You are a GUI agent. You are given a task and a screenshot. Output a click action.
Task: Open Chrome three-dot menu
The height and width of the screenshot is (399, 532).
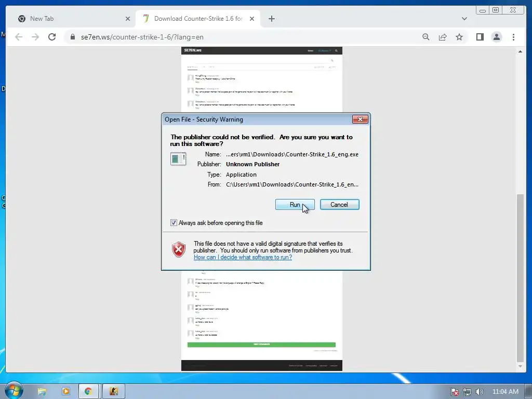click(x=513, y=37)
